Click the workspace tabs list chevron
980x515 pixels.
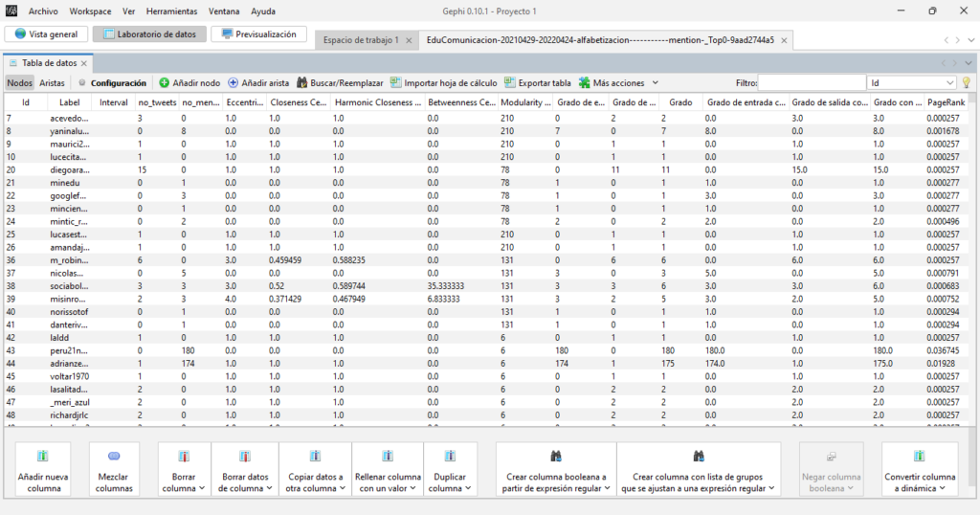point(970,40)
